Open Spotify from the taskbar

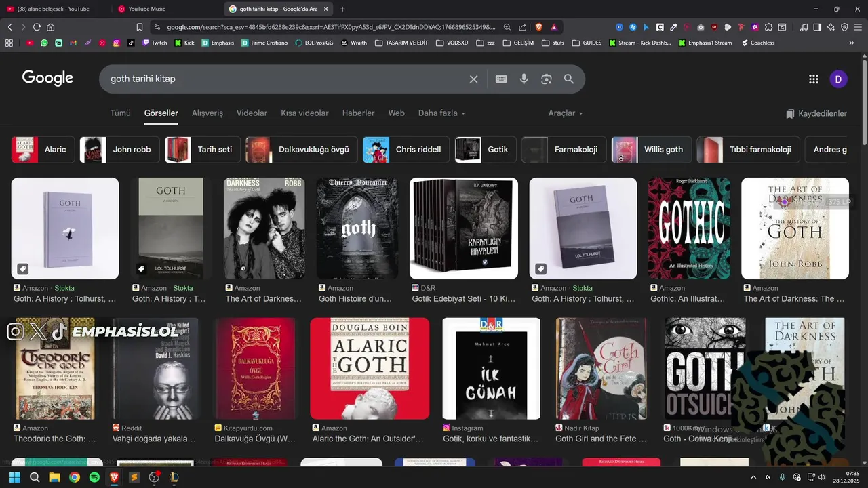[x=94, y=477]
